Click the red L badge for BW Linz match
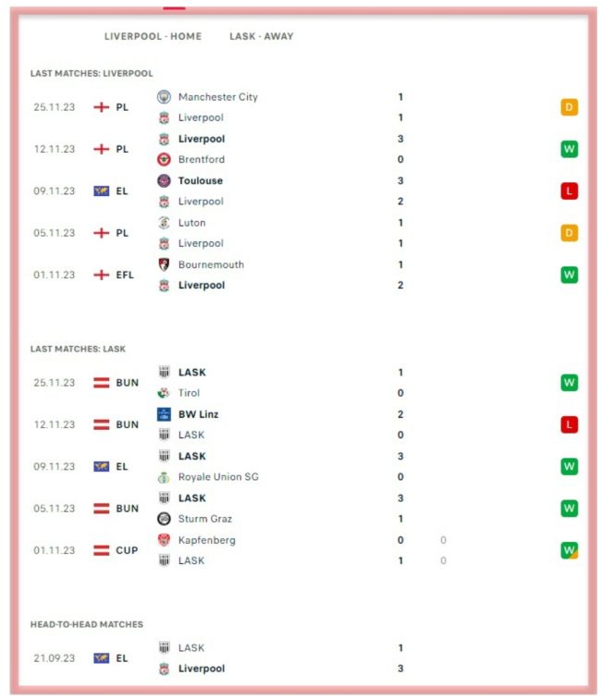The width and height of the screenshot is (601, 700). click(569, 424)
